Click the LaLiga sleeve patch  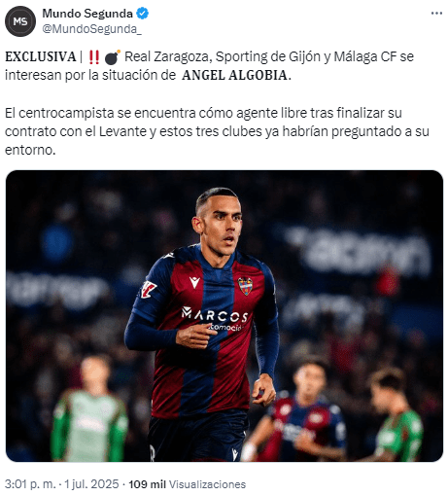tap(149, 289)
